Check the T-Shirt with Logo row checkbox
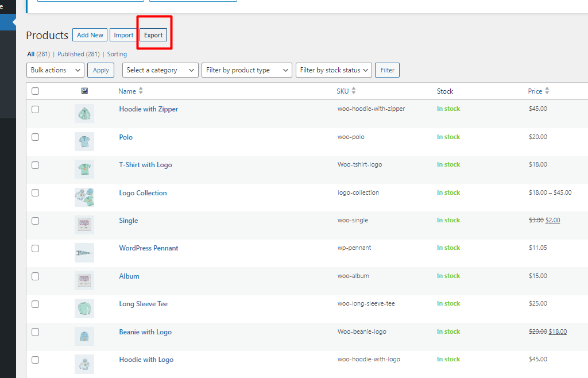 point(35,165)
